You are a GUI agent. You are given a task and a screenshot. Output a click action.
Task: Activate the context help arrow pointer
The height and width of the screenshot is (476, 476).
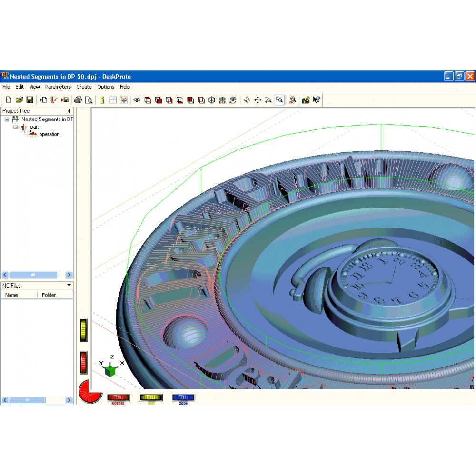coord(317,99)
